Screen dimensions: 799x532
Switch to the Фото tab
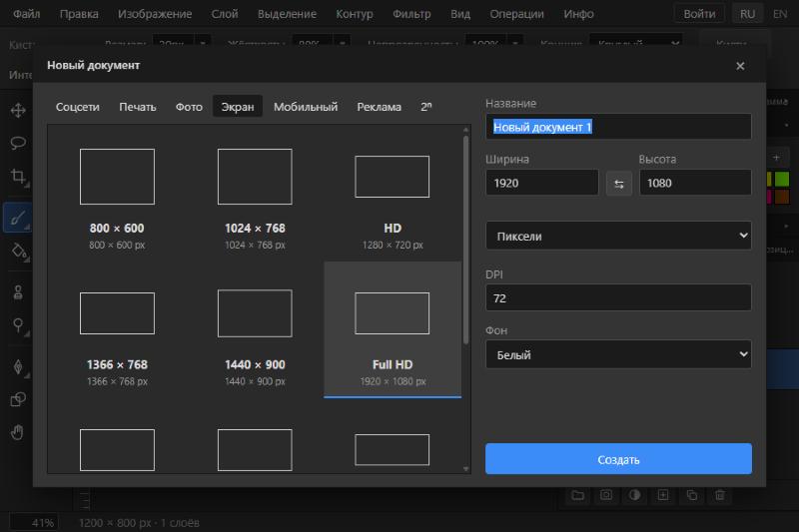189,107
